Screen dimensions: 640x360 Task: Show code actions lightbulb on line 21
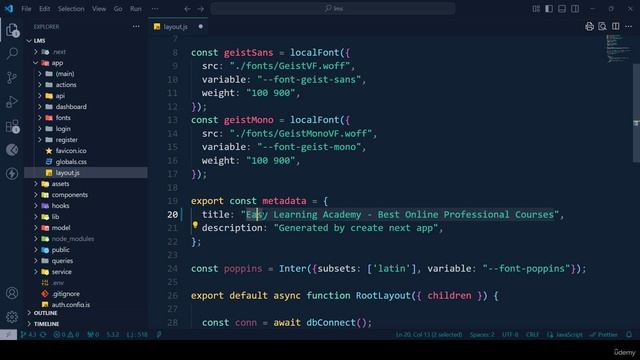(x=195, y=225)
